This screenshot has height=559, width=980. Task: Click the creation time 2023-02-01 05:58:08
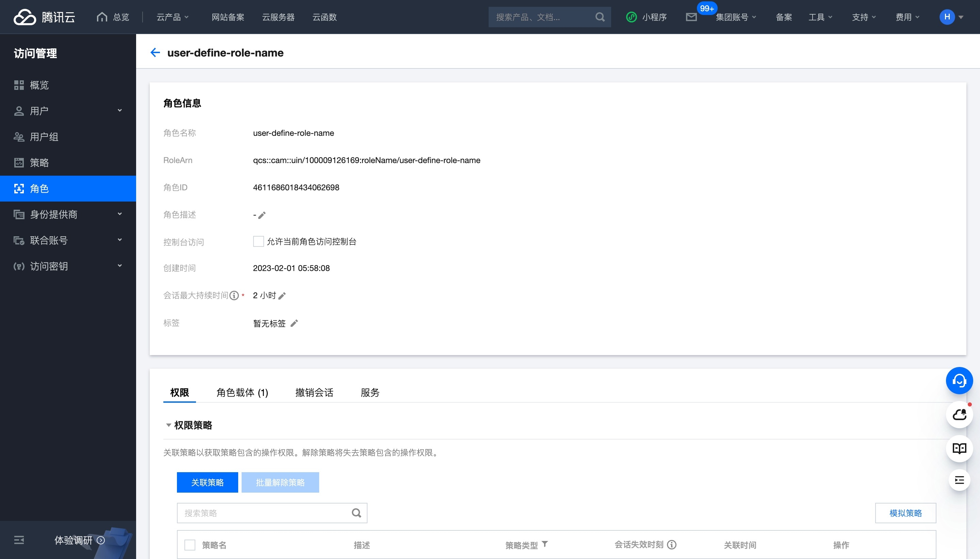pyautogui.click(x=291, y=268)
